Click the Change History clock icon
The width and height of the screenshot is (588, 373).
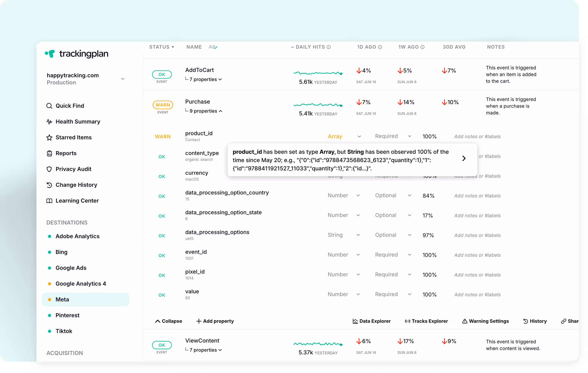(49, 185)
